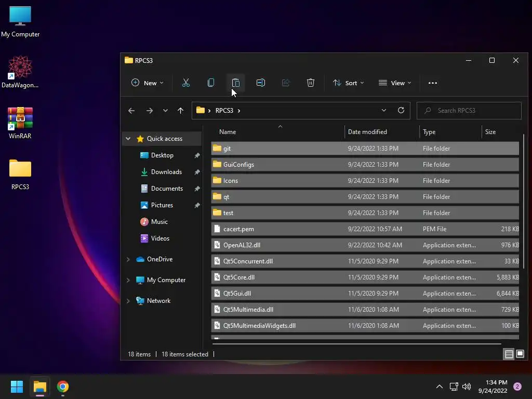532x399 pixels.
Task: Click the Delete trash can icon
Action: (311, 83)
